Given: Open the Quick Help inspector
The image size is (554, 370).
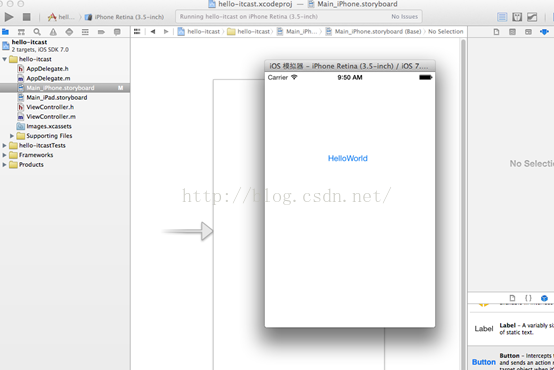Looking at the screenshot, I should pyautogui.click(x=512, y=32).
